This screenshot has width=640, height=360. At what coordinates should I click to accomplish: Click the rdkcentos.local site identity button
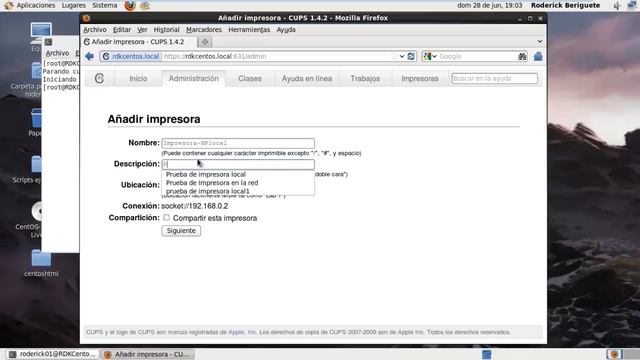point(131,56)
